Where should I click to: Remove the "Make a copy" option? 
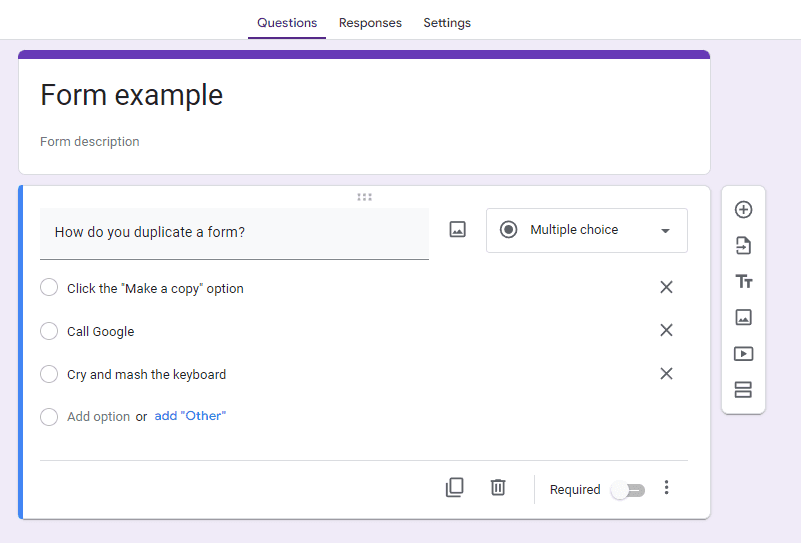[666, 287]
